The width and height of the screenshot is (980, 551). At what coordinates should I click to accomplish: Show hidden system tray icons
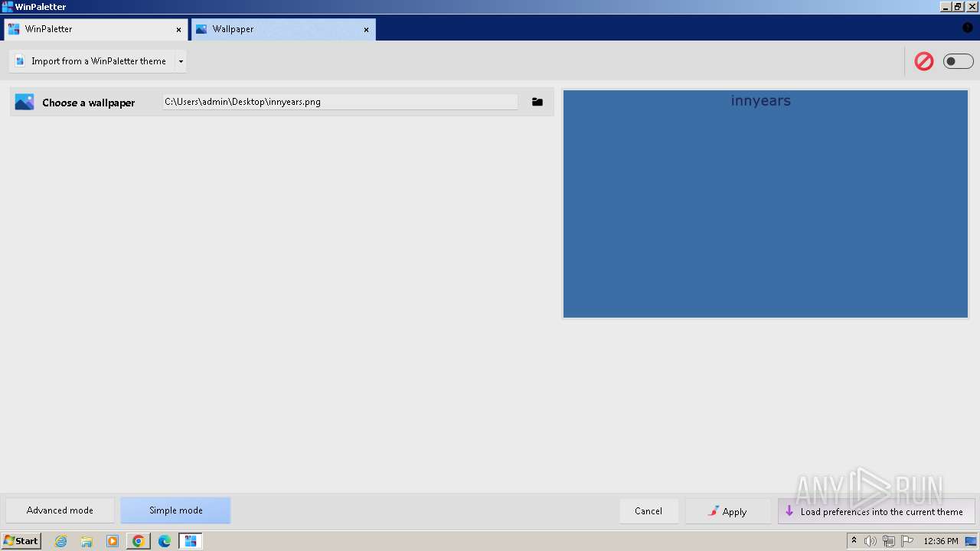pyautogui.click(x=854, y=541)
